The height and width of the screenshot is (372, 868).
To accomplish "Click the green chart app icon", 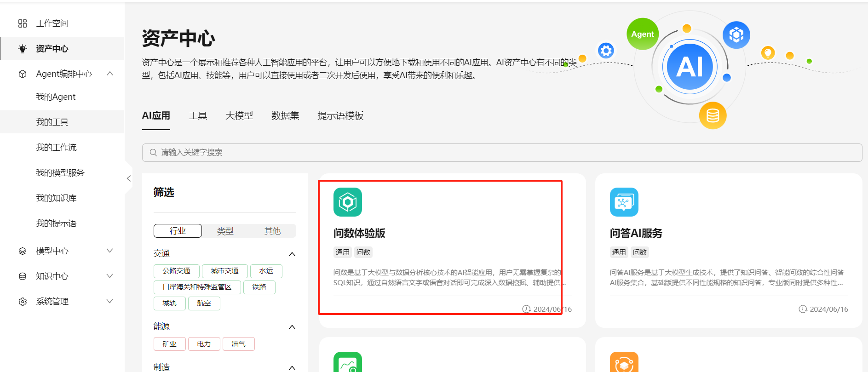I will point(348,362).
